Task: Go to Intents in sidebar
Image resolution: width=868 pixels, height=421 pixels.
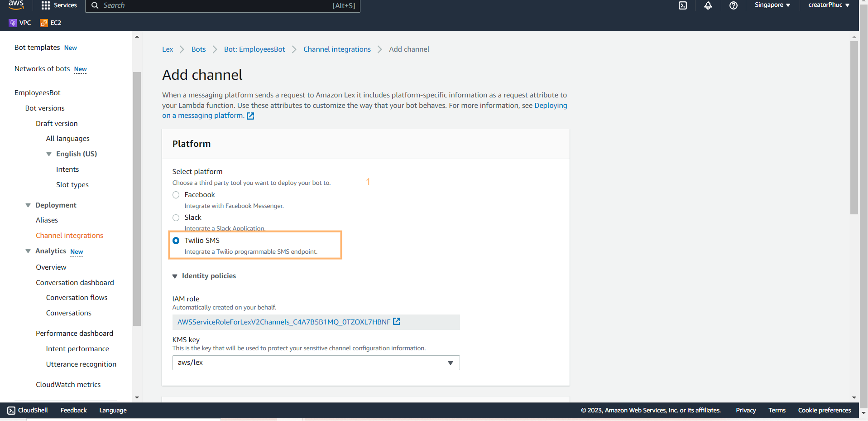Action: 67,169
